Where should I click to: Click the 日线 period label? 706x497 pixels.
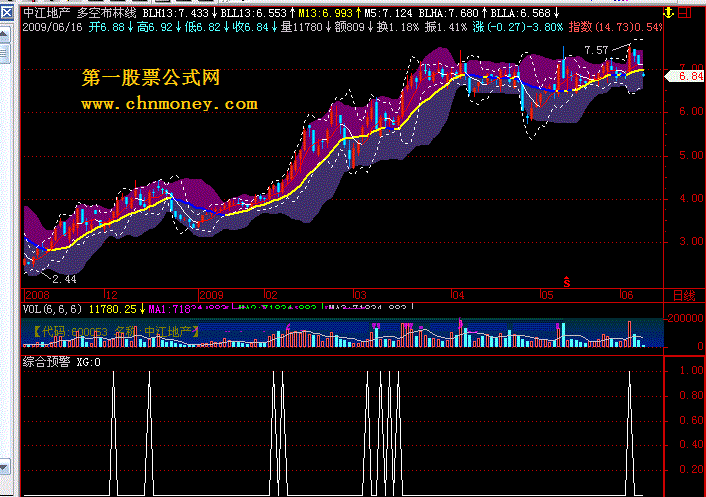(684, 296)
